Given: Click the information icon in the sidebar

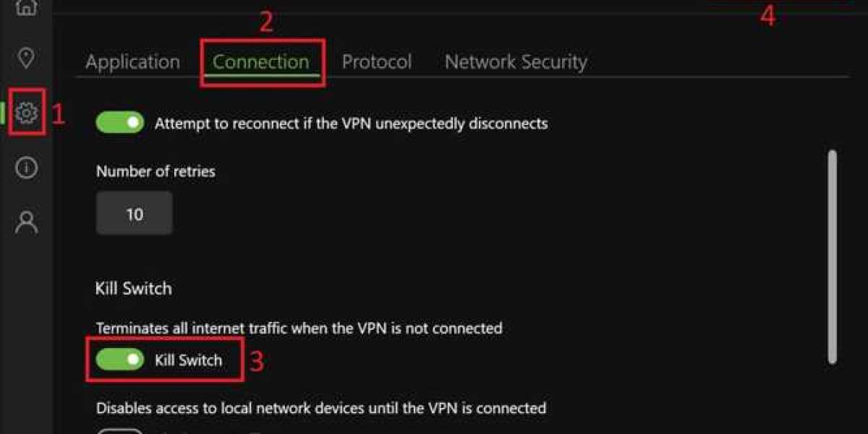Looking at the screenshot, I should point(26,168).
